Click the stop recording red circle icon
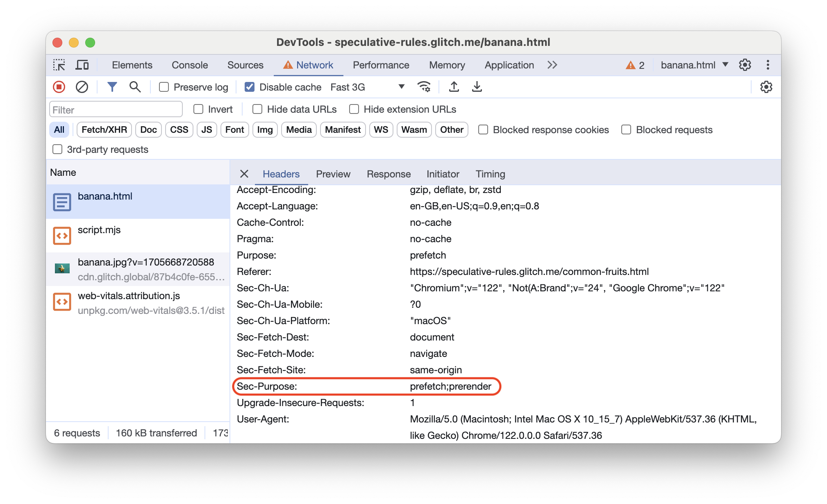 point(60,87)
